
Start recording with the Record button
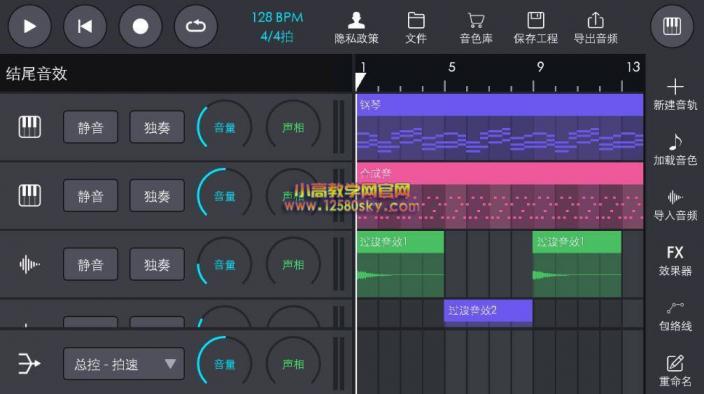pos(141,26)
